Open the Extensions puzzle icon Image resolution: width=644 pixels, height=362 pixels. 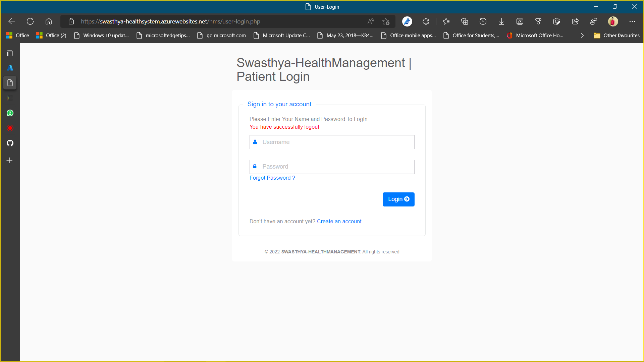click(426, 21)
